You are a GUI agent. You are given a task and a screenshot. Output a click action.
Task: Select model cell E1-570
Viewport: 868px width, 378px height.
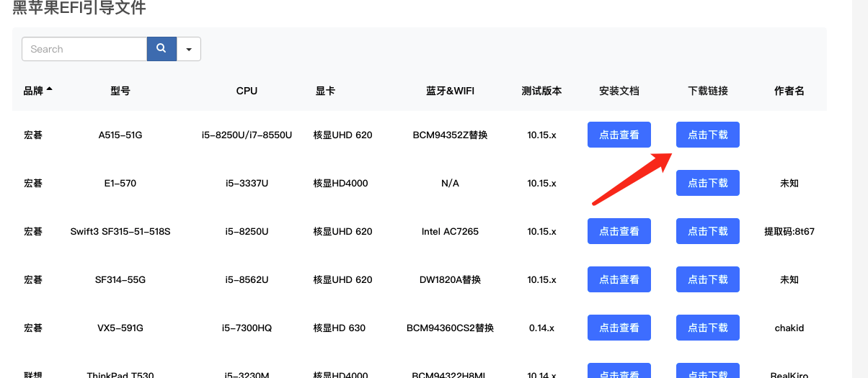pos(120,183)
